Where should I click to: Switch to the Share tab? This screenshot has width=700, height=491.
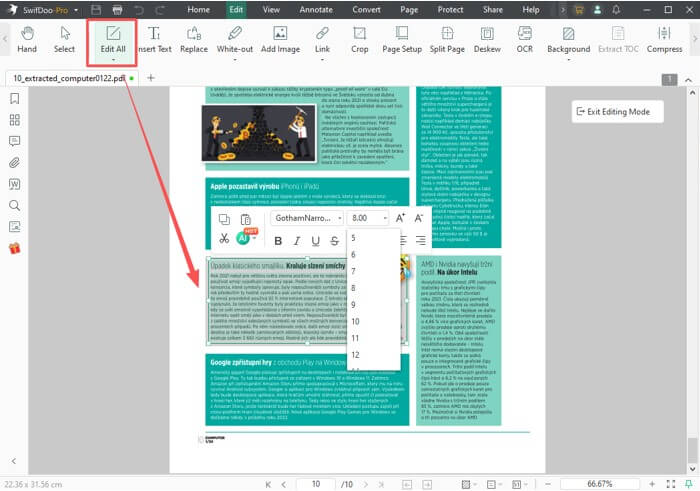pyautogui.click(x=492, y=10)
